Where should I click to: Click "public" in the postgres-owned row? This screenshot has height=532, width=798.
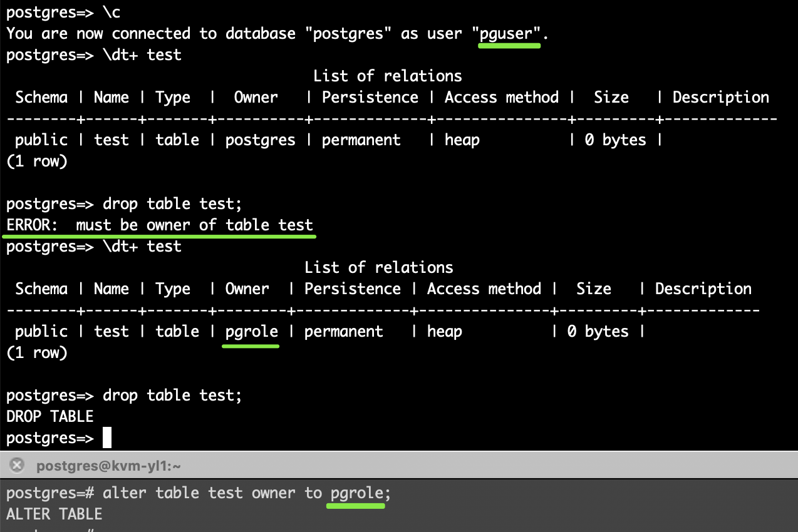[x=41, y=140]
